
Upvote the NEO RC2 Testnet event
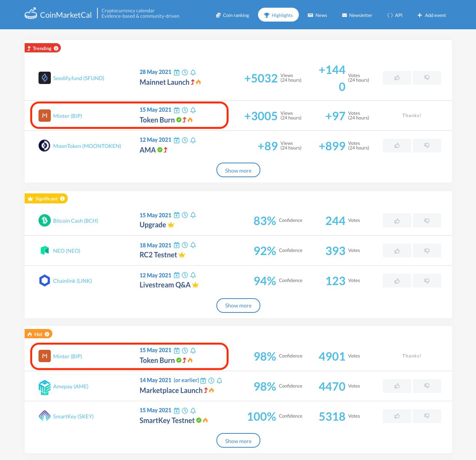click(x=397, y=250)
